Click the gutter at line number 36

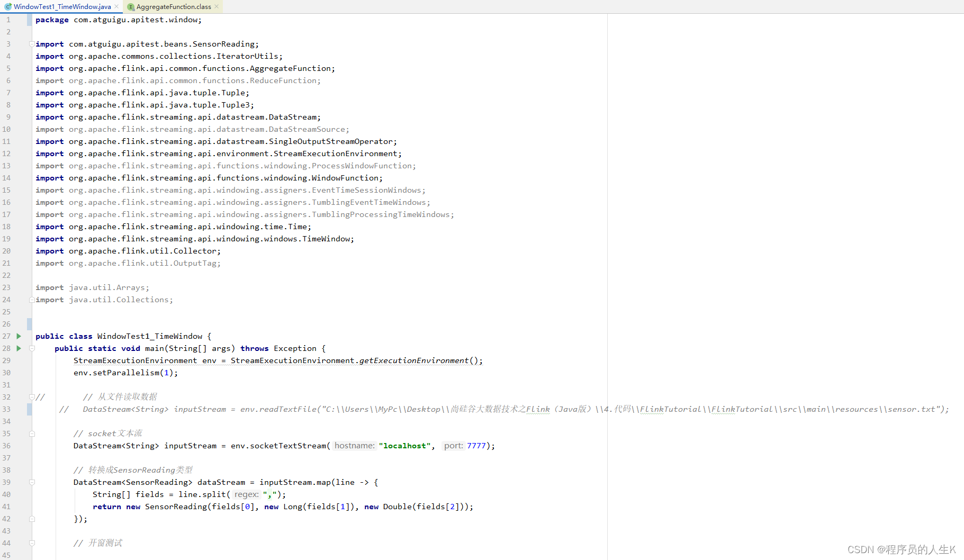6,446
